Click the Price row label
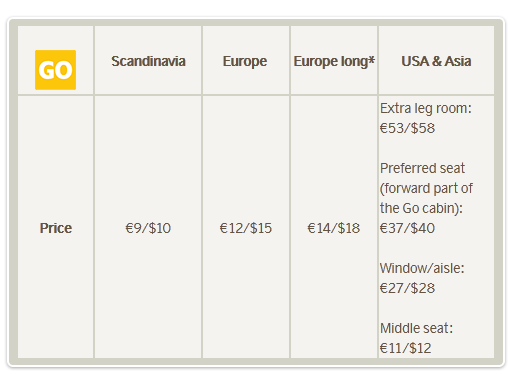Screen dimensions: 508x381 tap(56, 228)
